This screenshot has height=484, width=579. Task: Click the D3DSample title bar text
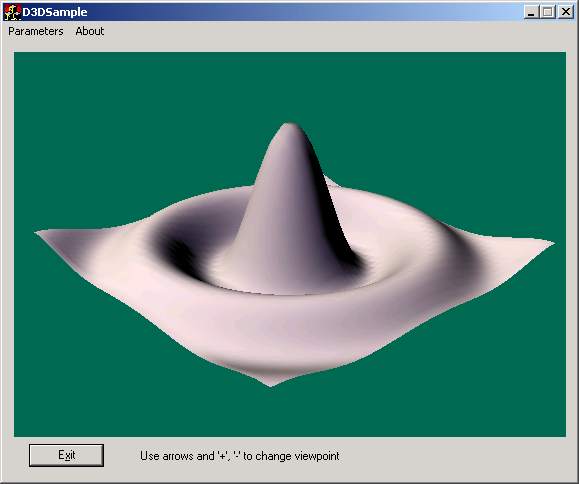tap(55, 12)
